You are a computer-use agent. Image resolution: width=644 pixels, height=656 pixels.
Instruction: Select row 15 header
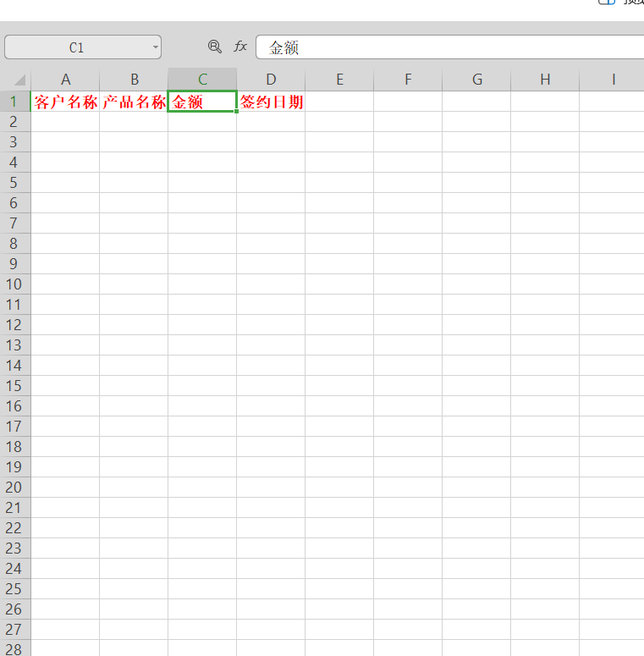15,386
